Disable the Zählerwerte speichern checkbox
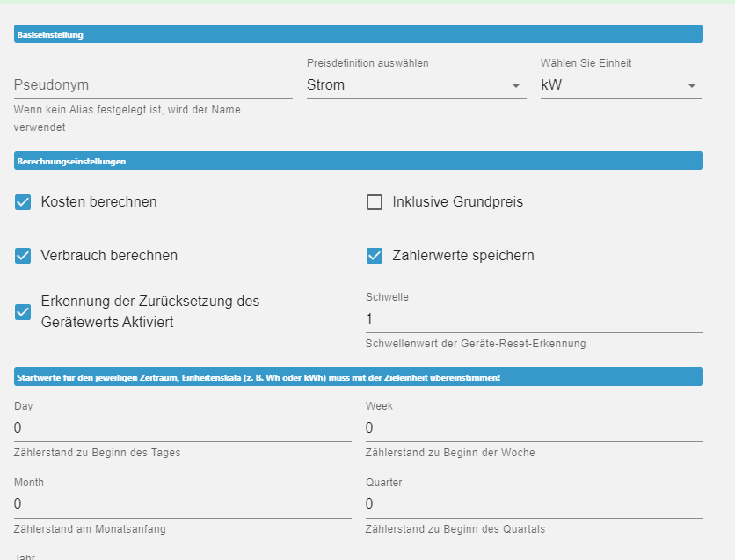The image size is (735, 560). pyautogui.click(x=375, y=256)
